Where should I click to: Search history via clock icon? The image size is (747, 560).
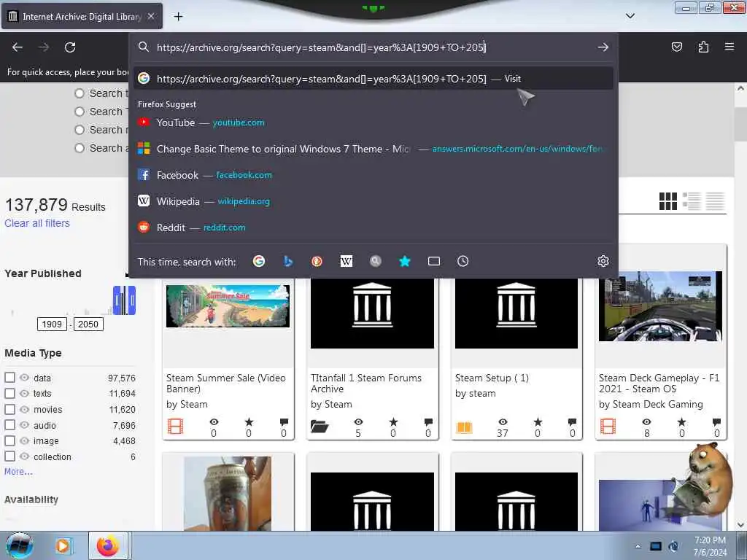pos(462,261)
